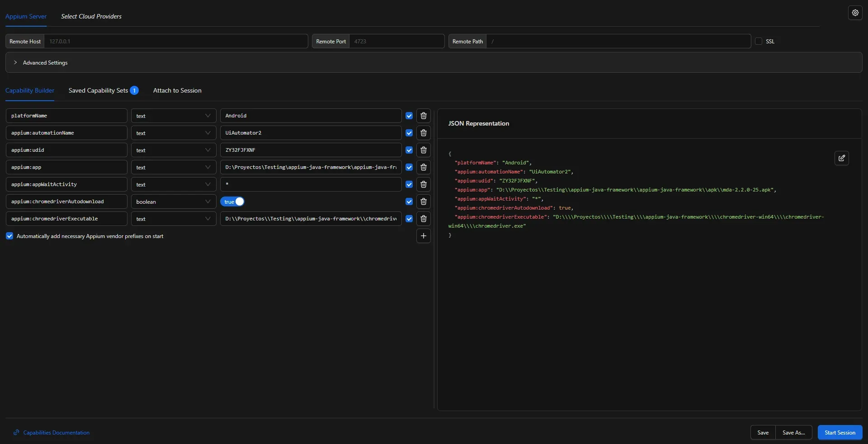Edit the UiAutomator2 value field
Image resolution: width=868 pixels, height=444 pixels.
point(311,133)
